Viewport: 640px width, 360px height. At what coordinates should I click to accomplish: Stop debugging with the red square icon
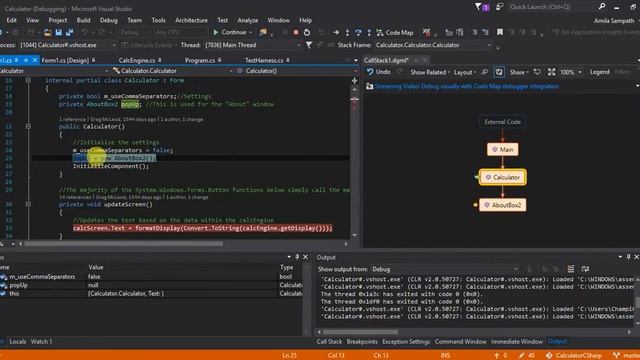[x=296, y=33]
